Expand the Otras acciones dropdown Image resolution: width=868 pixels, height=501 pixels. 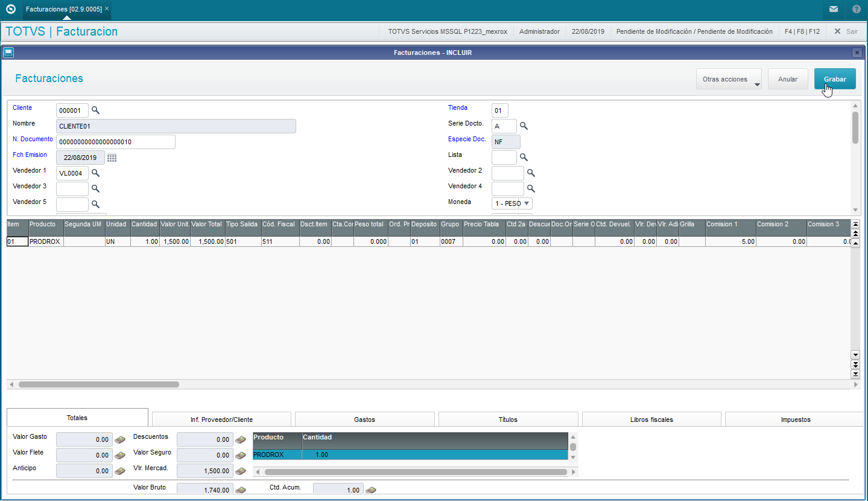(729, 79)
